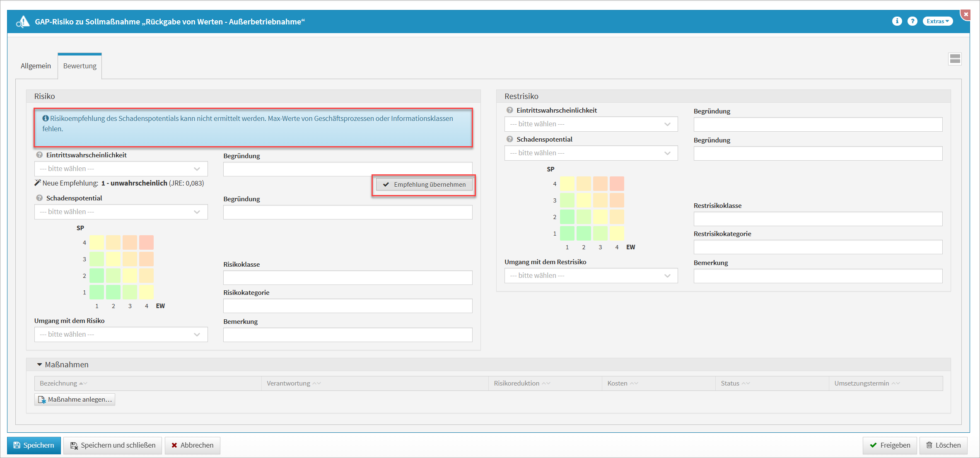The height and width of the screenshot is (458, 980).
Task: Click the red top-right cell of the Risiko matrix
Action: (x=146, y=242)
